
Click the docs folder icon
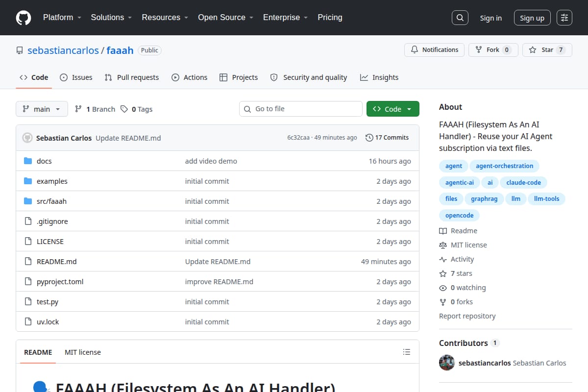28,161
